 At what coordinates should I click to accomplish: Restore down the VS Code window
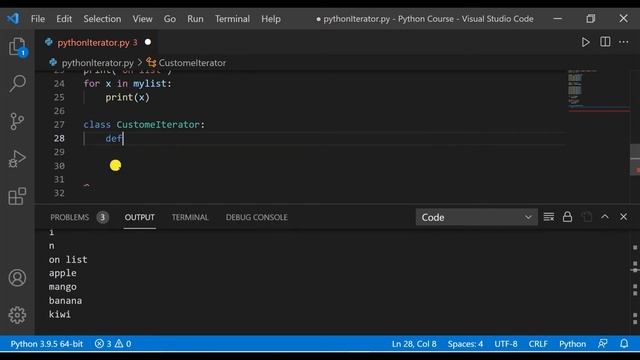(590, 18)
